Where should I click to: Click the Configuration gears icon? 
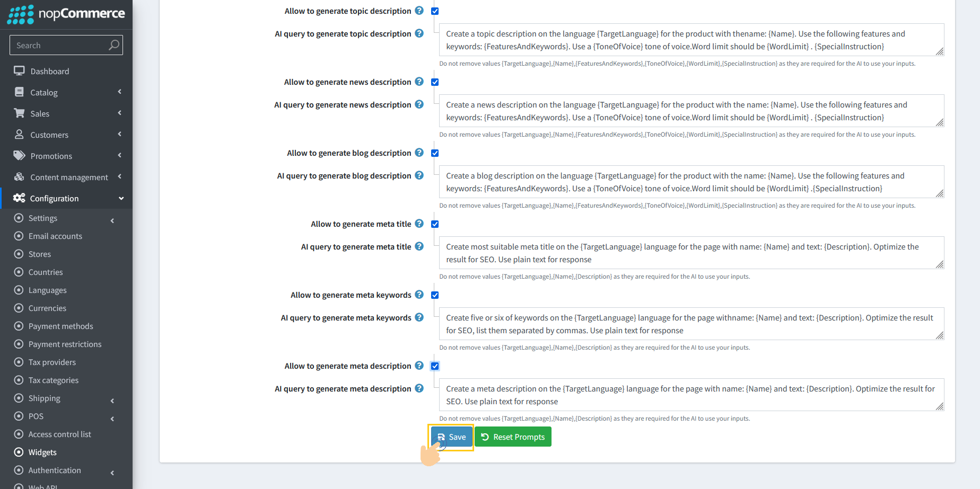point(19,198)
